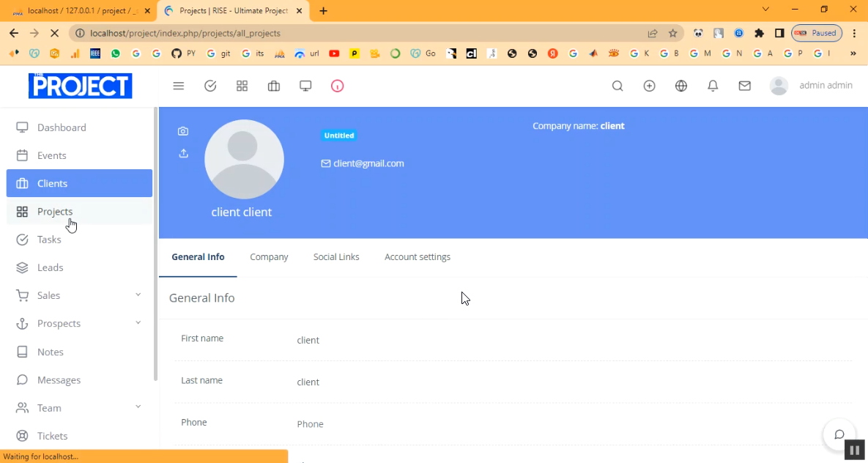Switch to the Account settings tab
Image resolution: width=868 pixels, height=463 pixels.
(418, 257)
